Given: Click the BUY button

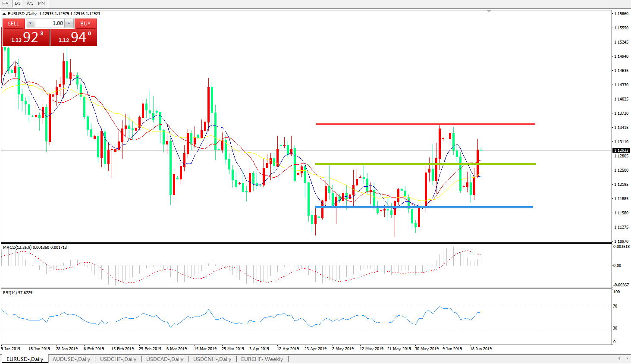Looking at the screenshot, I should click(x=85, y=24).
